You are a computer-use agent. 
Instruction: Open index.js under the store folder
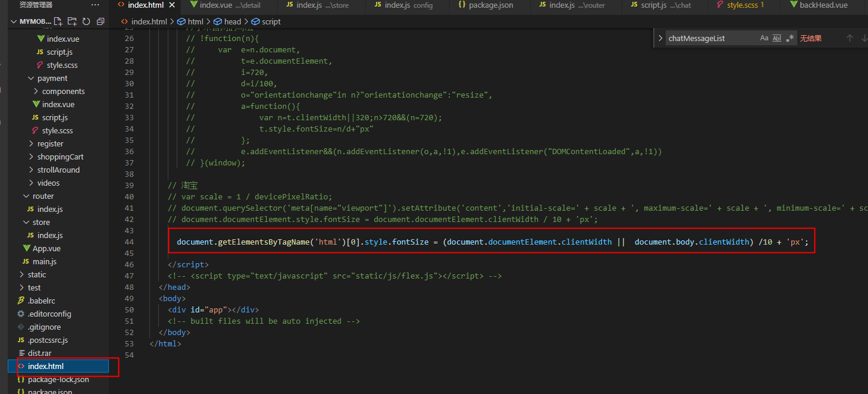(x=50, y=236)
